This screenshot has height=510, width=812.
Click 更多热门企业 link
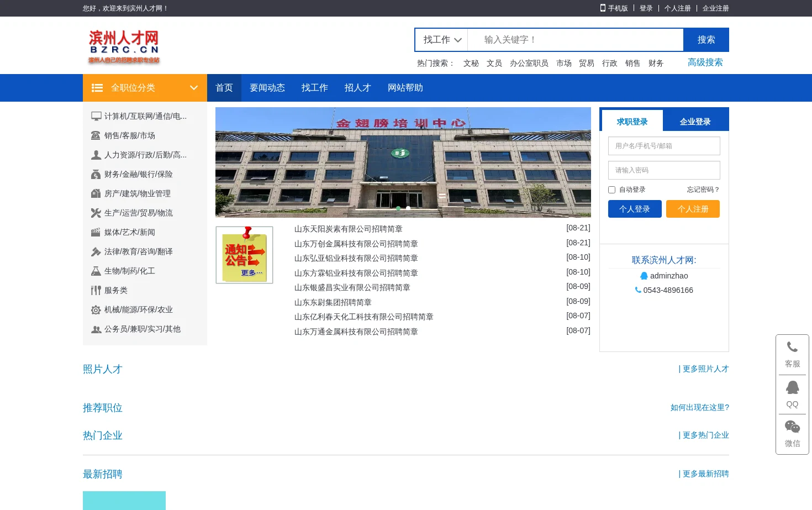tap(704, 435)
